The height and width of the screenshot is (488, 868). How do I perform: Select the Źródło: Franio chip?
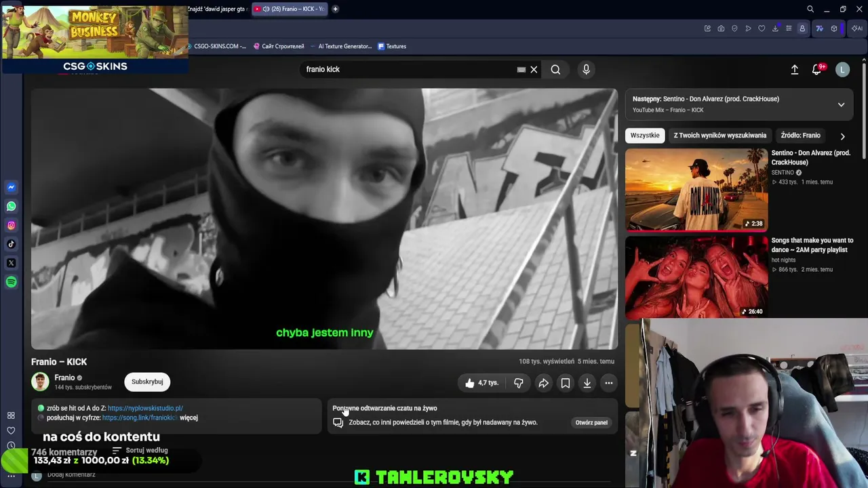pos(801,136)
